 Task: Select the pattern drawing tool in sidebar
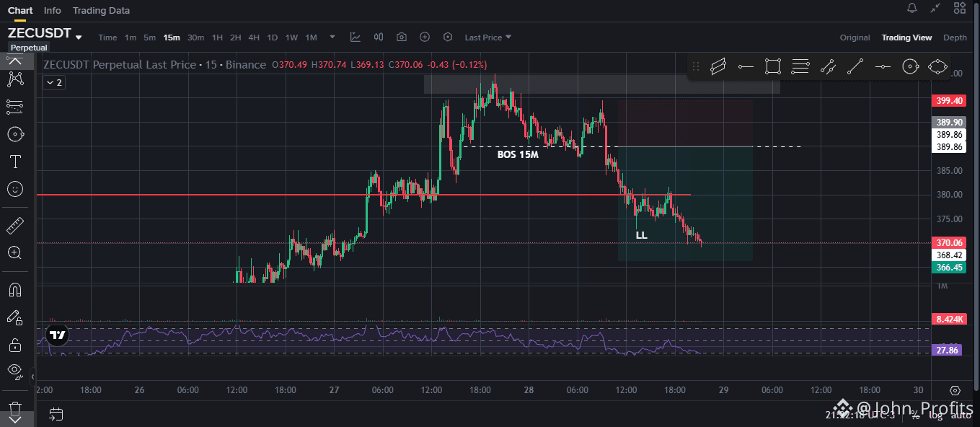coord(15,79)
